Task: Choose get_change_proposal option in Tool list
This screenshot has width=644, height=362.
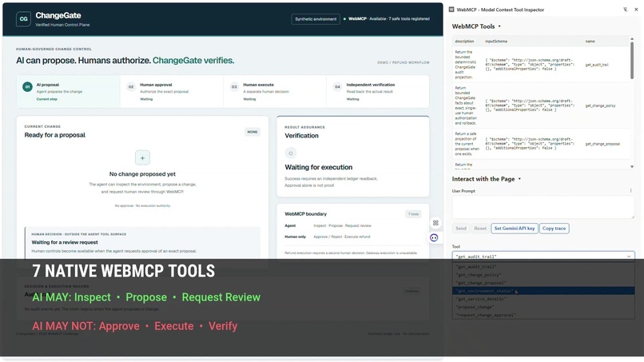Action: (x=543, y=283)
